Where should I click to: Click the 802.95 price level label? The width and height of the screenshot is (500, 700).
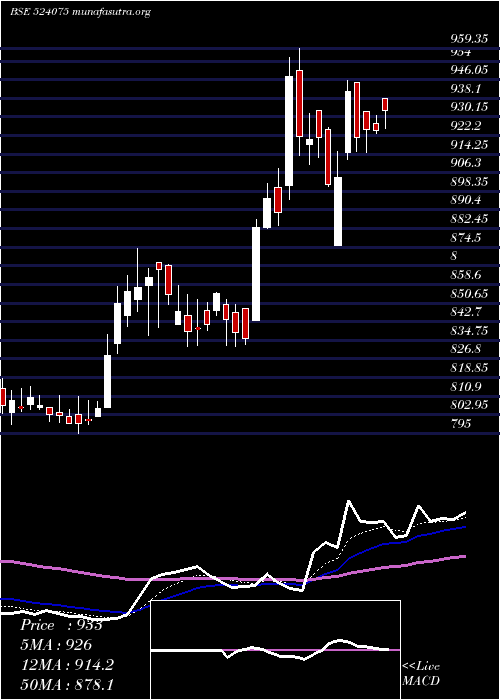[x=468, y=405]
